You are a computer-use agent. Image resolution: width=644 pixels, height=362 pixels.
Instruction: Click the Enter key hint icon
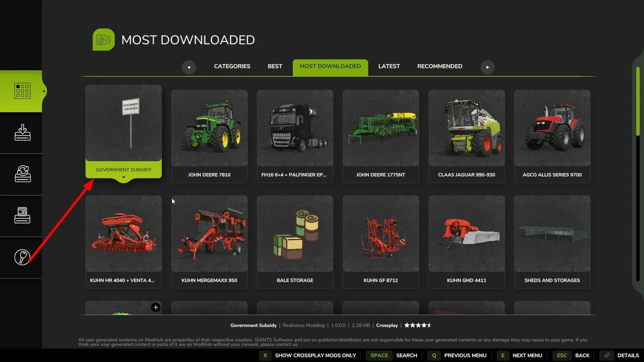click(x=607, y=355)
